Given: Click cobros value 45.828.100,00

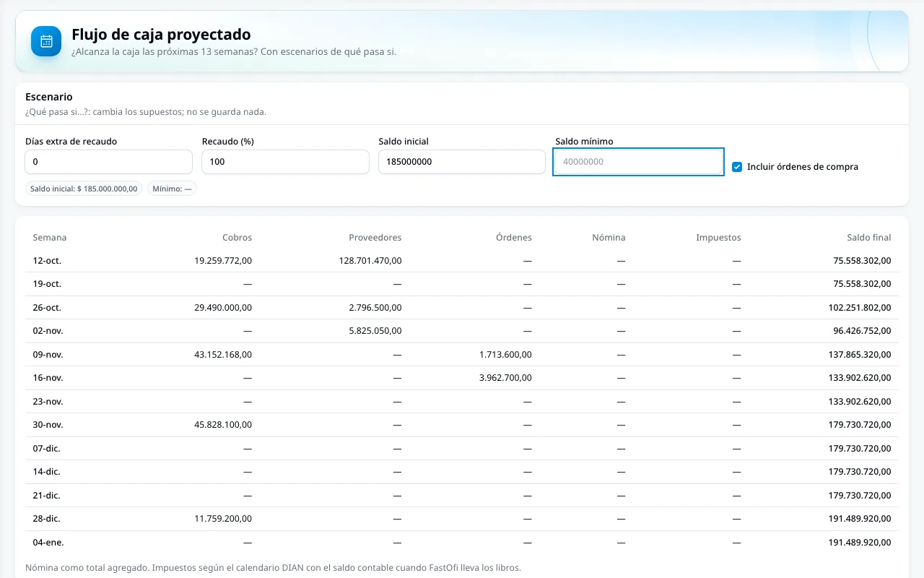Looking at the screenshot, I should click(x=223, y=425).
